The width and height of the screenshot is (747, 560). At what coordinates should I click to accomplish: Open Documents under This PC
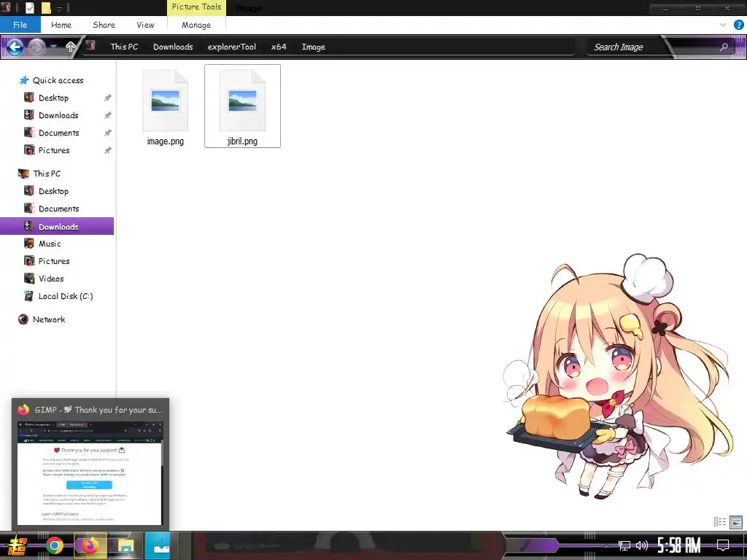coord(58,209)
